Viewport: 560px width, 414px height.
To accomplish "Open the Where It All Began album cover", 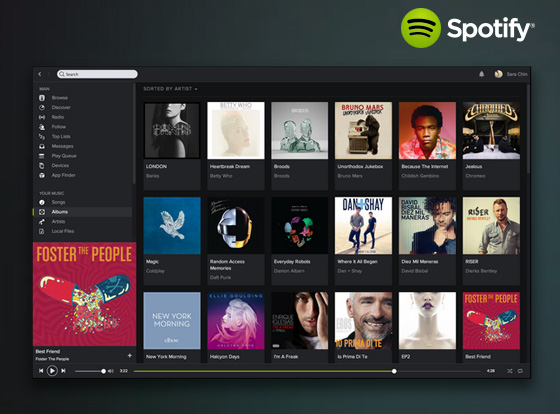I will 363,225.
